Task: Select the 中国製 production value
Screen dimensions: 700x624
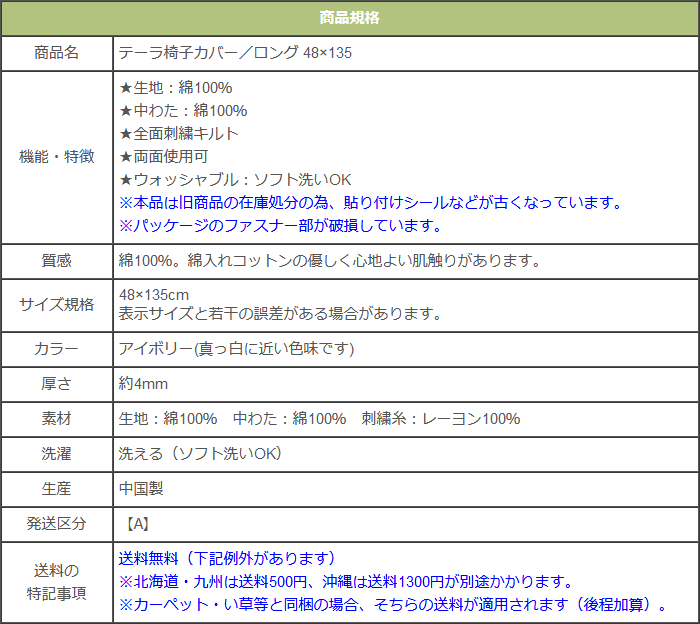Action: pyautogui.click(x=141, y=488)
